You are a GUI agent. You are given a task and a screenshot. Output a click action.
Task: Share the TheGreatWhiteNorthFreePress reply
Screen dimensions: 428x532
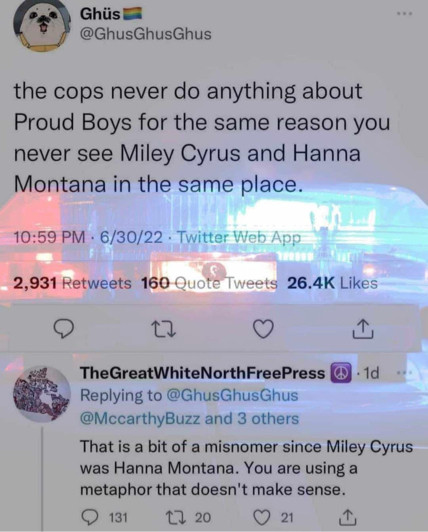coord(348,517)
